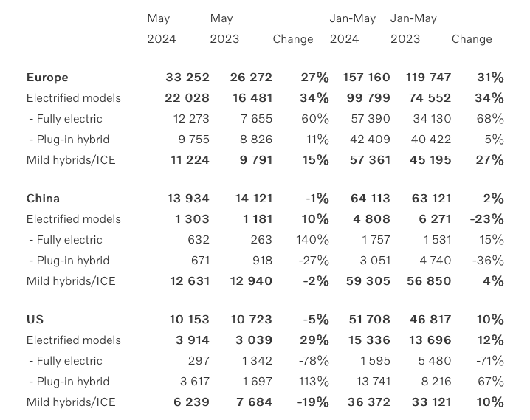The image size is (530, 420).
Task: Click the Plug-in hybrid label under US
Action: [69, 382]
